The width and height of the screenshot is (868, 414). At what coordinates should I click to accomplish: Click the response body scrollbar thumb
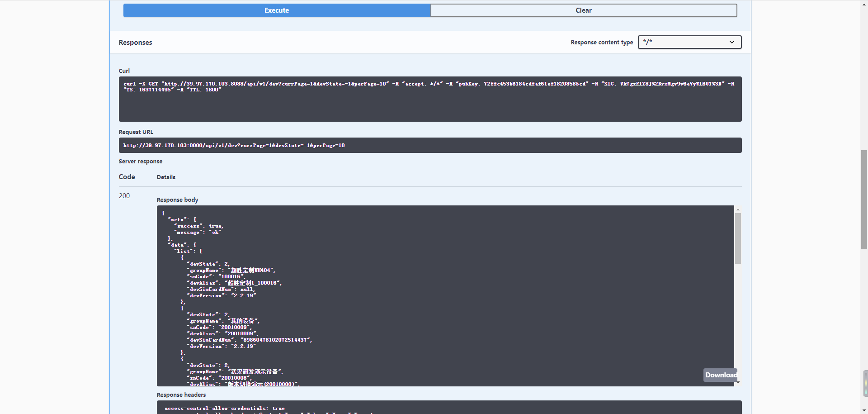tap(738, 238)
